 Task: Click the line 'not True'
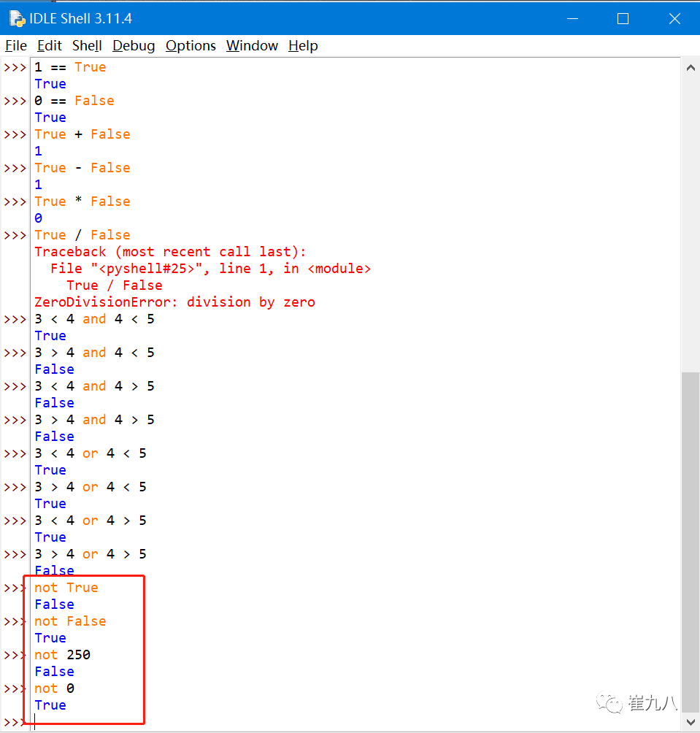coord(66,588)
